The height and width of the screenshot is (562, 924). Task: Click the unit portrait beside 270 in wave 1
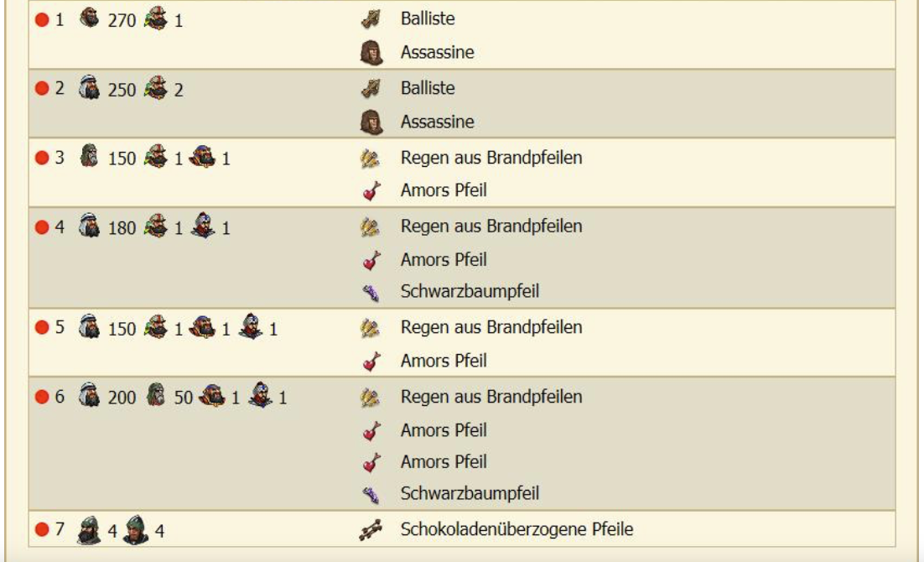(89, 18)
